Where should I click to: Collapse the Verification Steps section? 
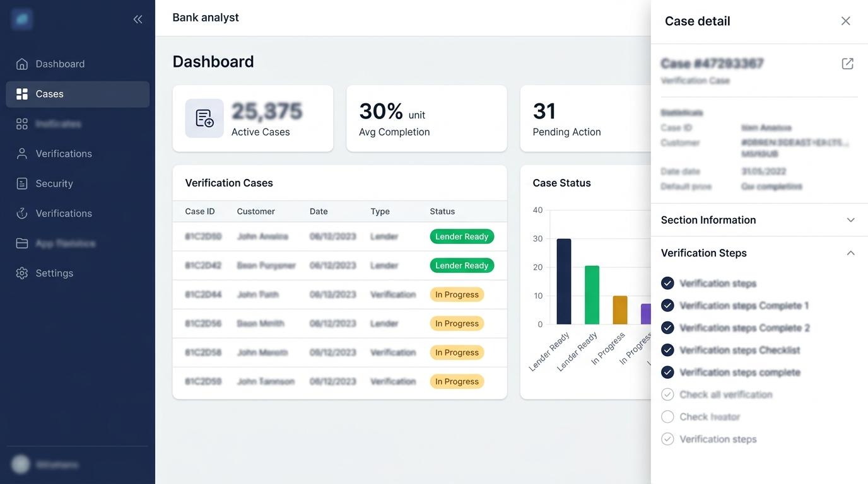[x=759, y=253]
